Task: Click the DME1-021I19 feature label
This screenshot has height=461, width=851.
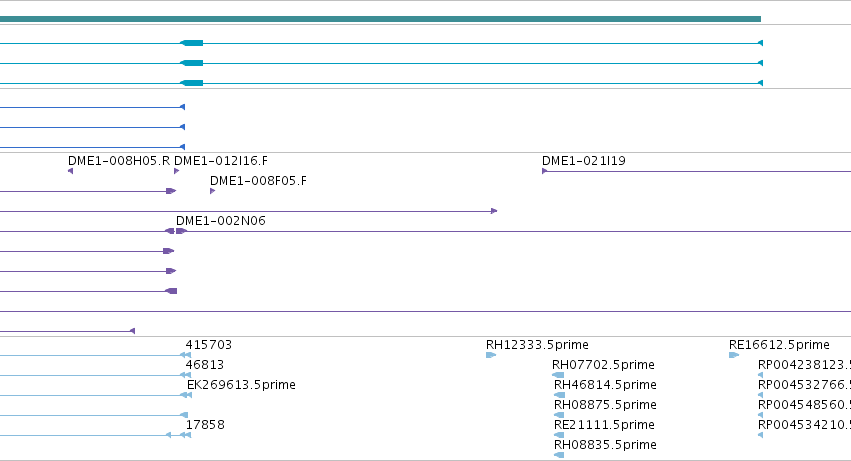Action: pyautogui.click(x=583, y=161)
